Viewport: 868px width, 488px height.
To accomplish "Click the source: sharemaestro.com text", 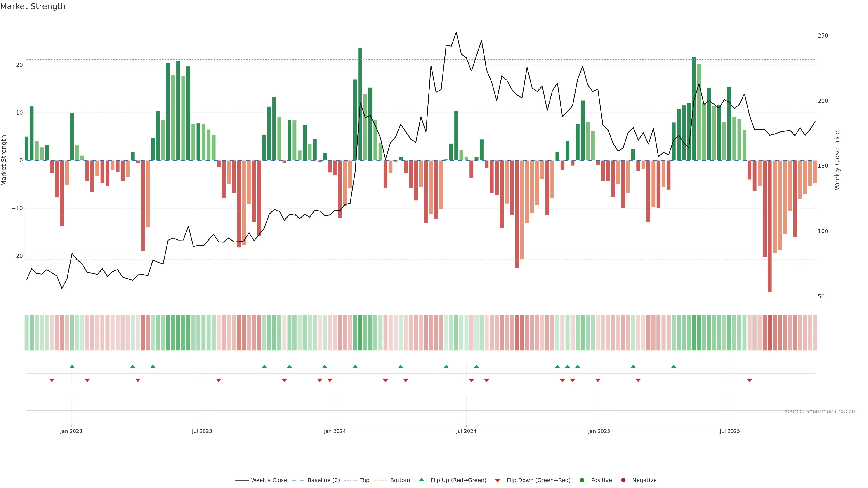I will [821, 411].
